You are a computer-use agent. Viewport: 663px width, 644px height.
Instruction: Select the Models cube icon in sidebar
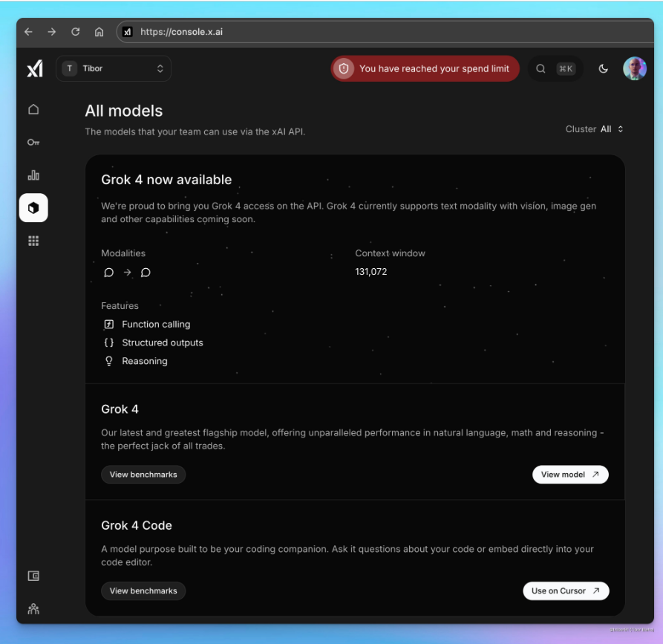pyautogui.click(x=33, y=208)
